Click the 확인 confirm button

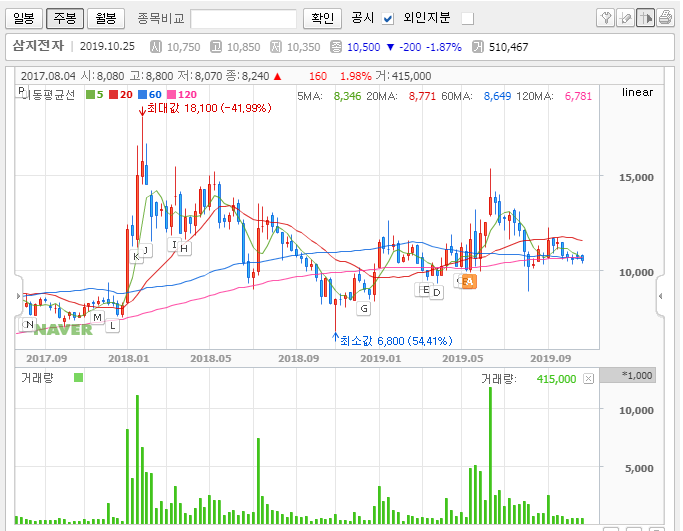(x=322, y=18)
